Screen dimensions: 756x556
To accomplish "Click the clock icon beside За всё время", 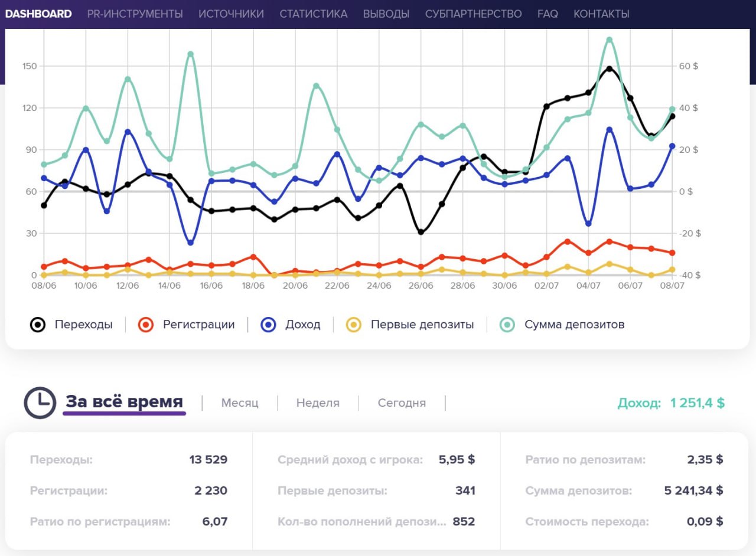I will 40,403.
